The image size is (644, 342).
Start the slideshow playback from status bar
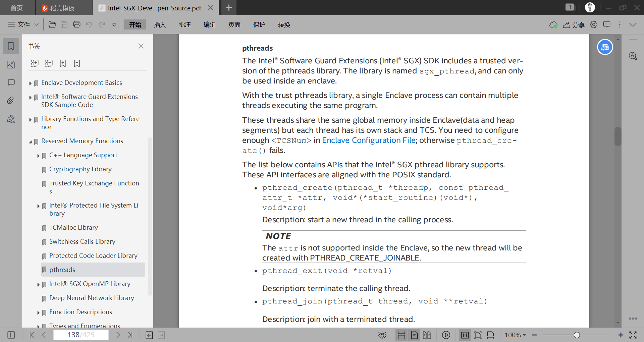(x=446, y=335)
